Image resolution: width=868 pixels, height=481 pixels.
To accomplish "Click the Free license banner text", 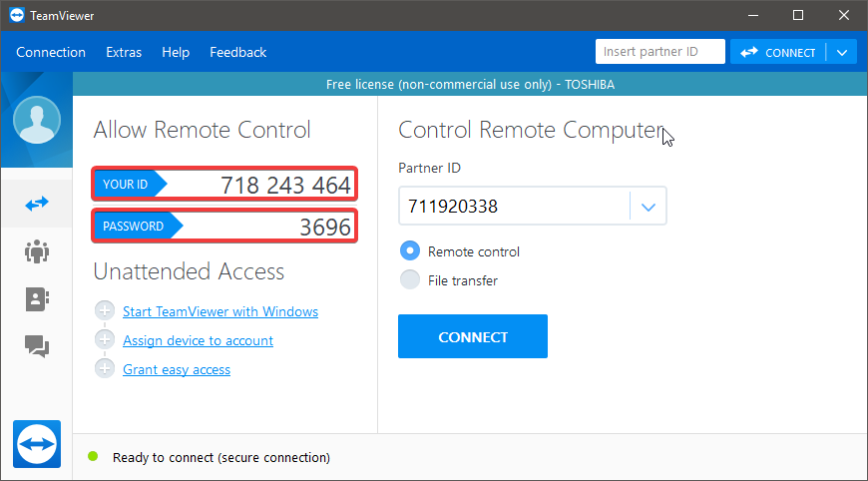I will (x=470, y=84).
